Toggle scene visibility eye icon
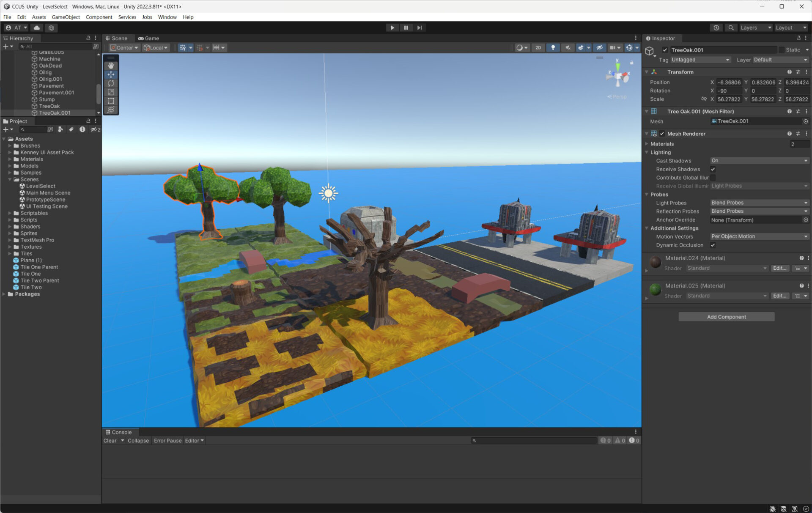Viewport: 812px width, 513px height. (599, 47)
